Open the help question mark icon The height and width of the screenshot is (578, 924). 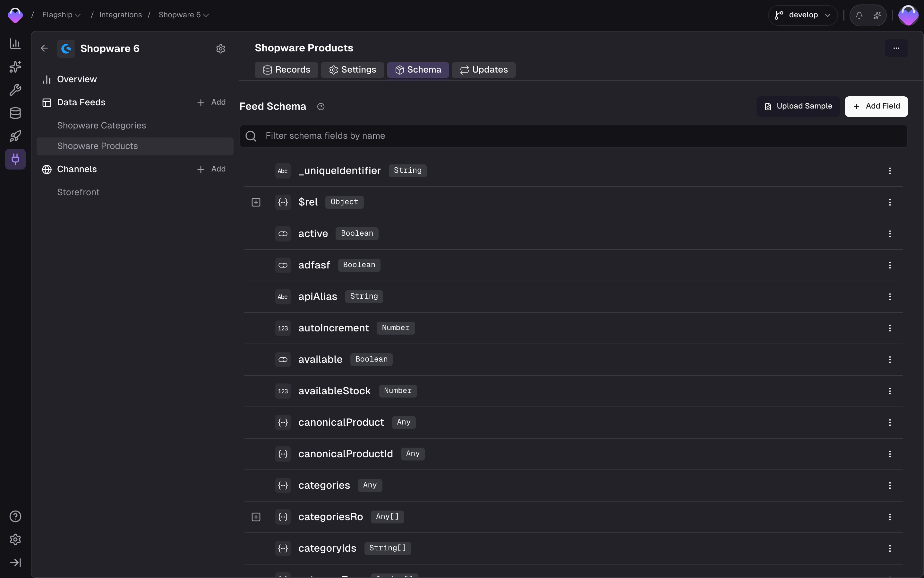[15, 516]
